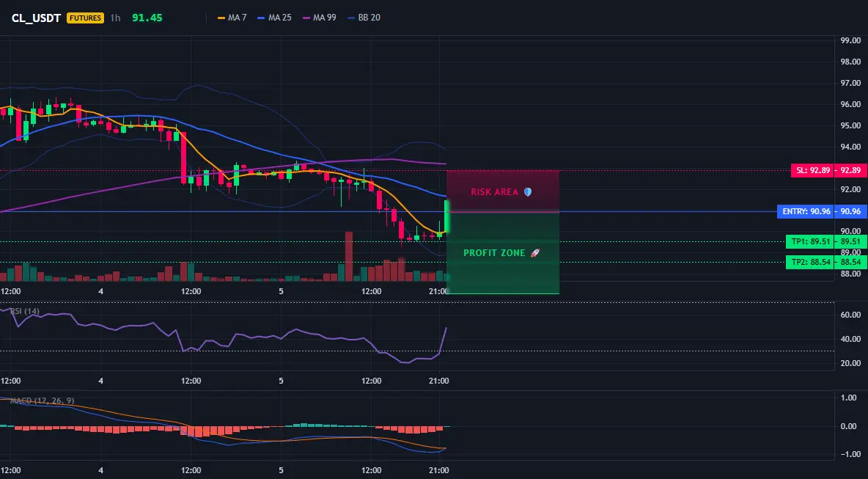Click the 95.00 price axis label
The width and height of the screenshot is (868, 479).
point(850,125)
